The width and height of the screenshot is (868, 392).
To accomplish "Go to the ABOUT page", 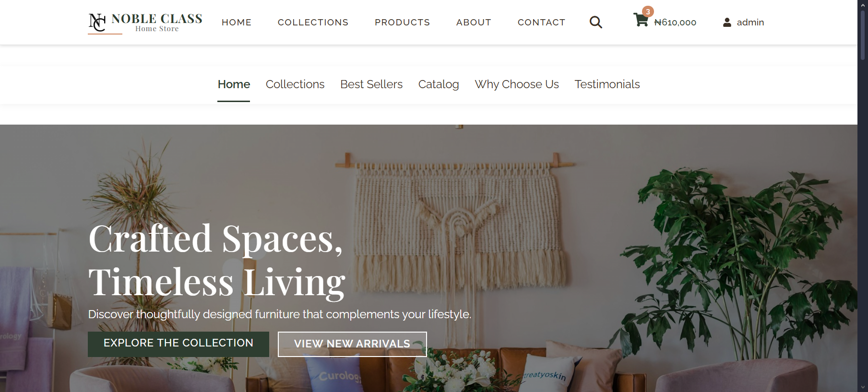I will coord(474,23).
